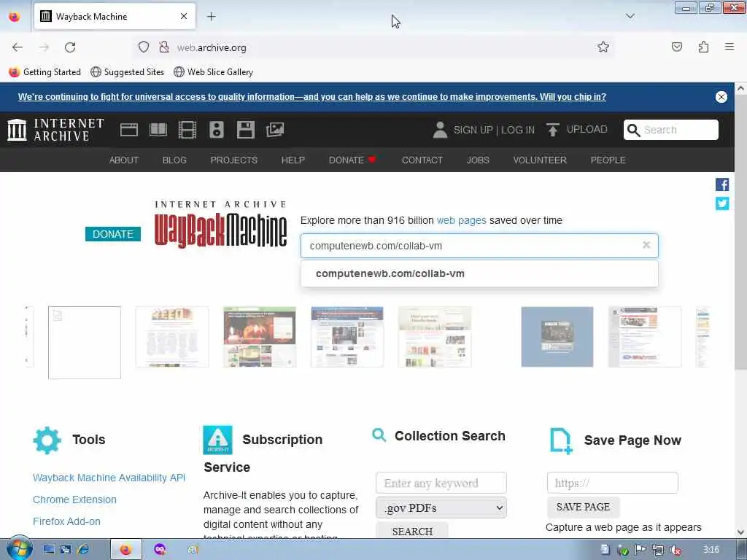747x560 pixels.
Task: Open the Firefox Add-on link
Action: pos(66,521)
